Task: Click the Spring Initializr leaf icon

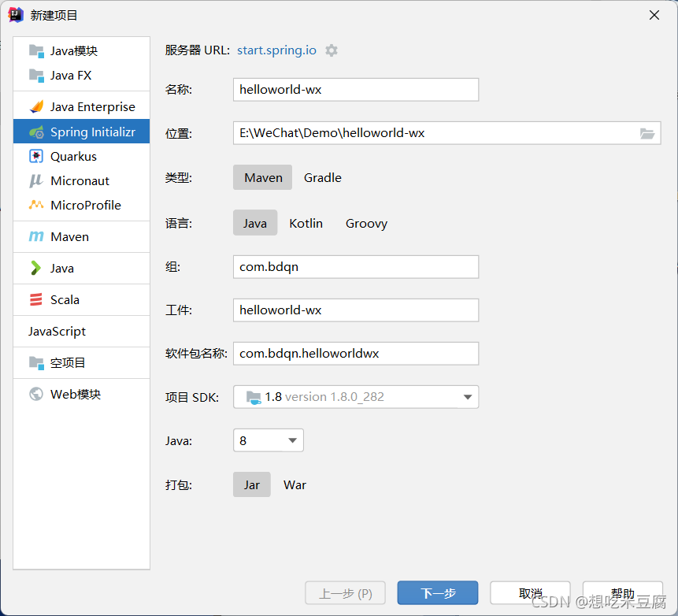Action: coord(36,132)
